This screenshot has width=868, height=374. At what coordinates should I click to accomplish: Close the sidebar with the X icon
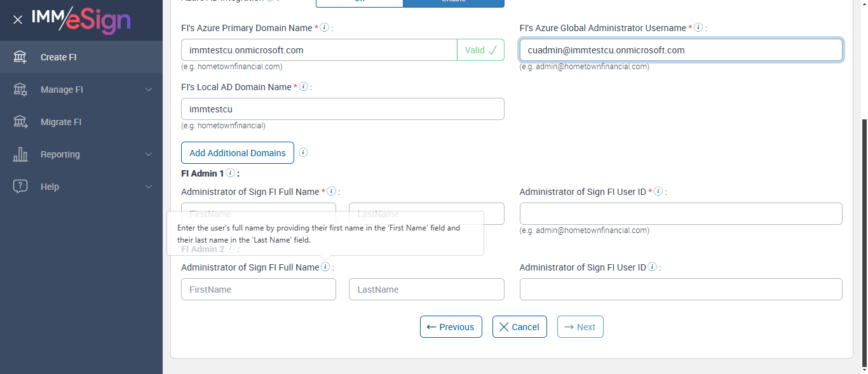[x=18, y=20]
